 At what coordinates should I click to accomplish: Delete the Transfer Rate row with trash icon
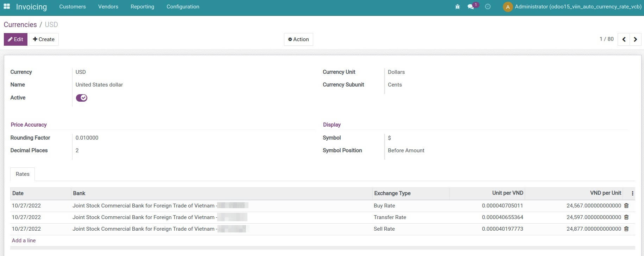(626, 217)
